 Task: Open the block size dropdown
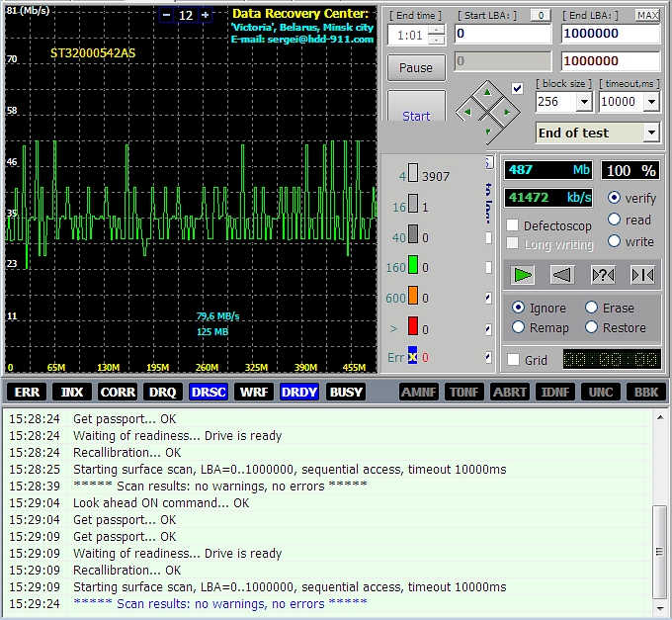pyautogui.click(x=583, y=102)
